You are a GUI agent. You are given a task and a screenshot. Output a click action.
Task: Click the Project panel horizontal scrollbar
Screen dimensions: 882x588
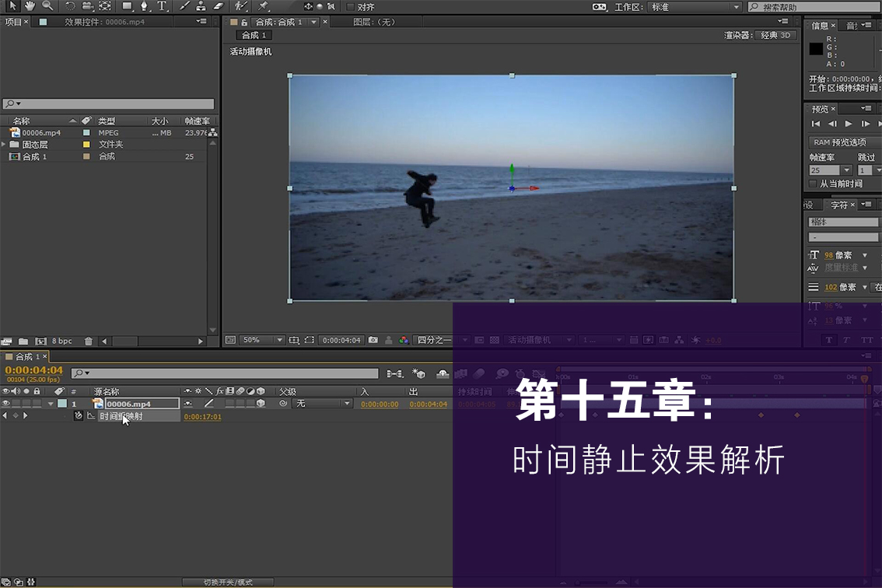(152, 341)
